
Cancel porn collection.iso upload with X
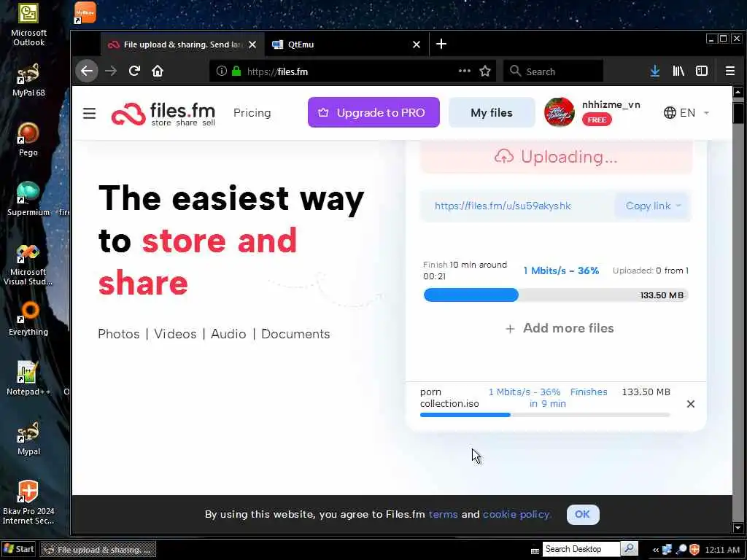690,404
